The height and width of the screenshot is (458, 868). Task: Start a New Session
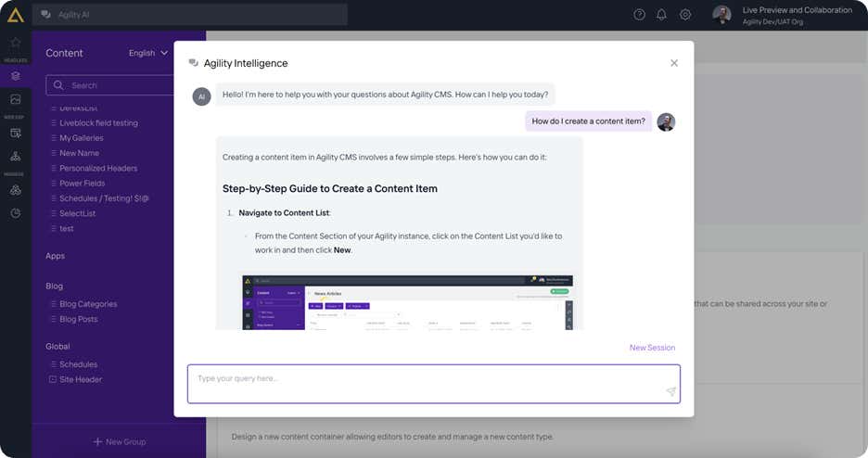652,348
